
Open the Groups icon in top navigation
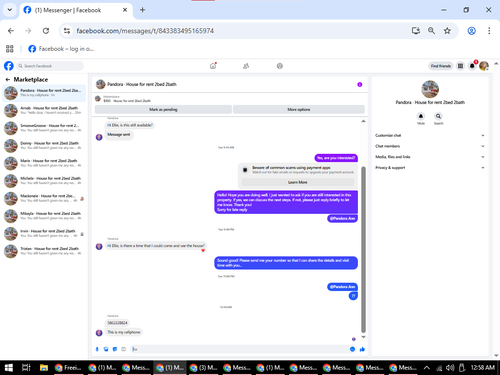[x=280, y=66]
